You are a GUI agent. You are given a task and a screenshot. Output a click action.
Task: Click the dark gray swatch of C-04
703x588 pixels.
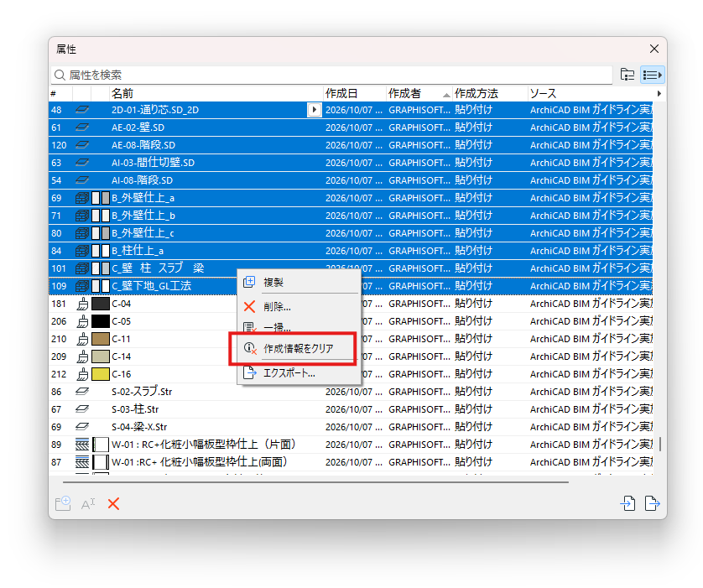tap(101, 304)
